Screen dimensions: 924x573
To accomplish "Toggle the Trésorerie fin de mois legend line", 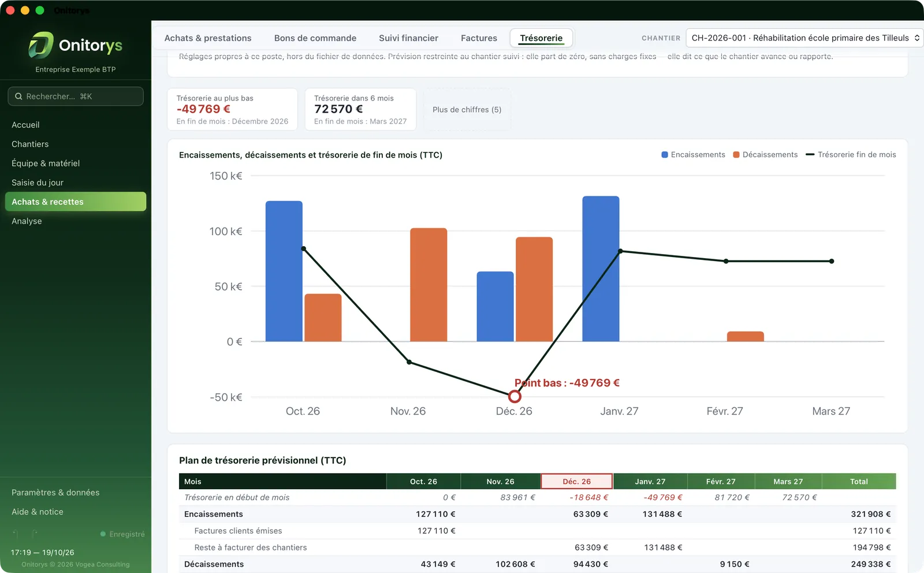I will (x=851, y=155).
